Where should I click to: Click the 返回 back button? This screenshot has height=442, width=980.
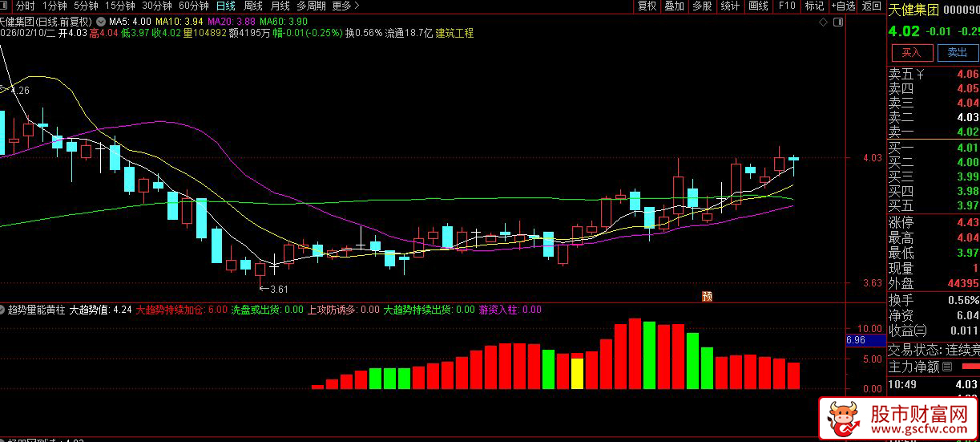871,6
